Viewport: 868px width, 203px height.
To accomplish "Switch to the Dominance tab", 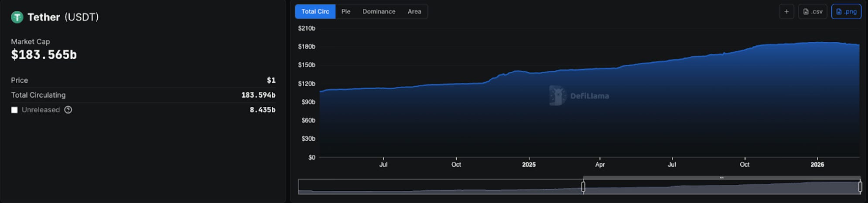I will (379, 12).
